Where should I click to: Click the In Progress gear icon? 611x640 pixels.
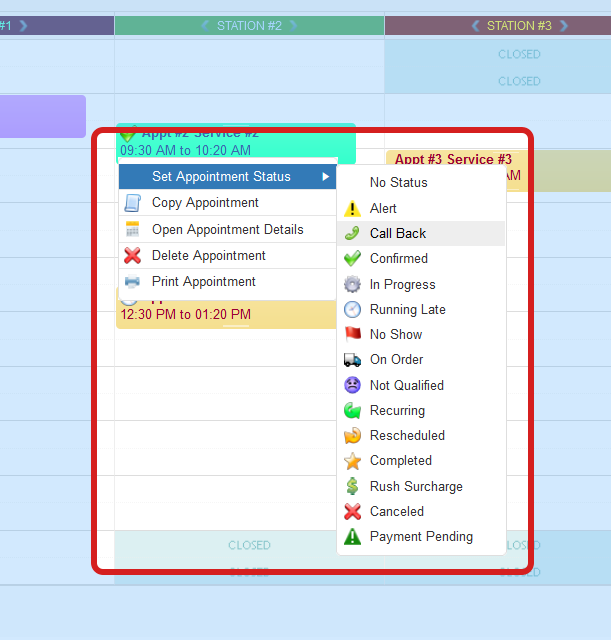[x=352, y=285]
